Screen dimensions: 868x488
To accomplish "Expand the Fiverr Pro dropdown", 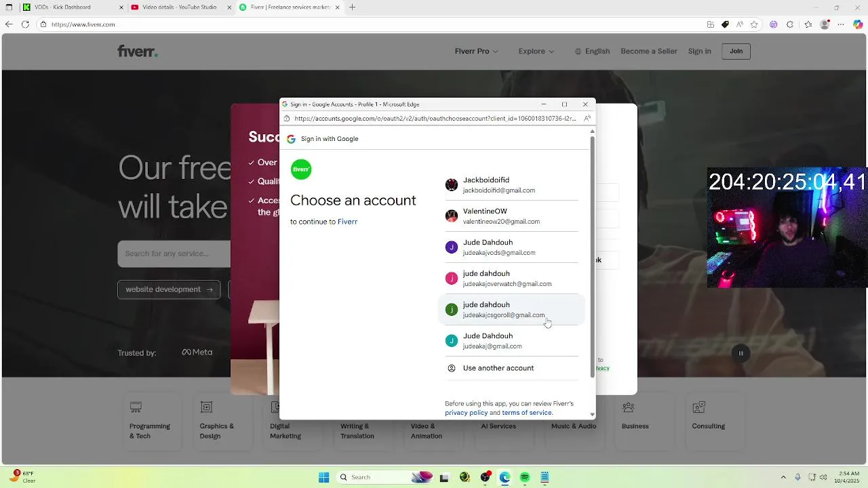I will (x=477, y=52).
